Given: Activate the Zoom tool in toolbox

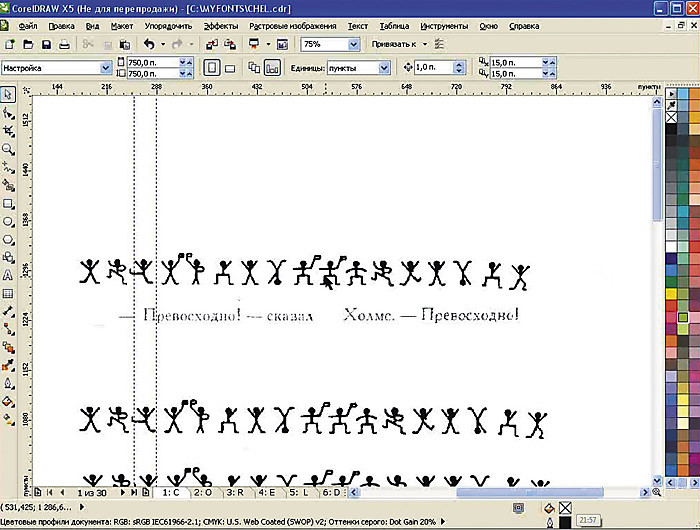Looking at the screenshot, I should pyautogui.click(x=8, y=149).
